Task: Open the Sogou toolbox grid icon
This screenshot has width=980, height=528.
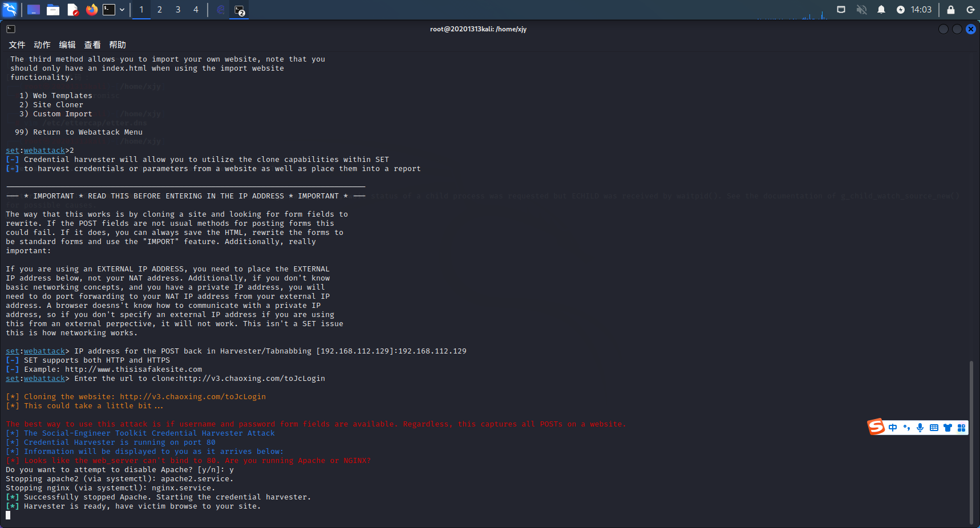Action: [961, 428]
